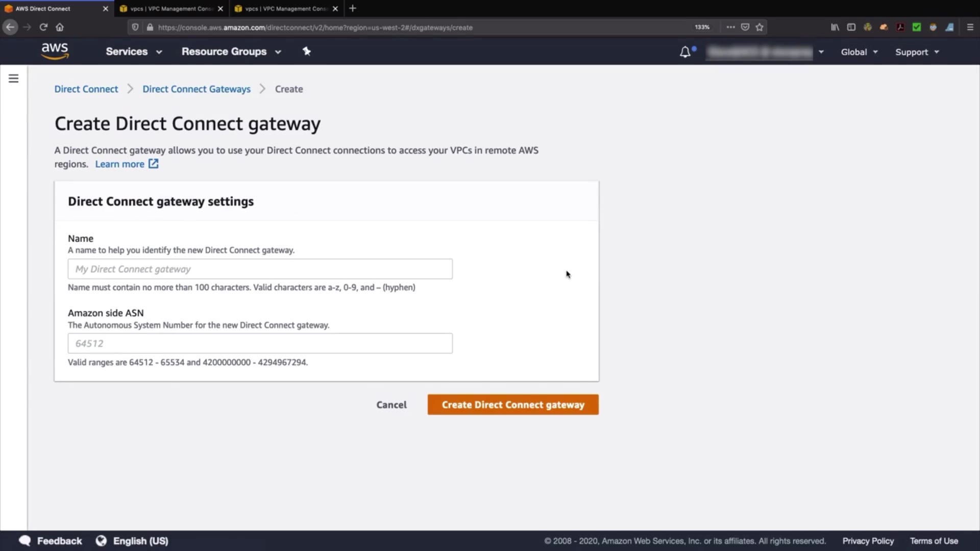Open the hamburger side navigation menu

(14, 79)
